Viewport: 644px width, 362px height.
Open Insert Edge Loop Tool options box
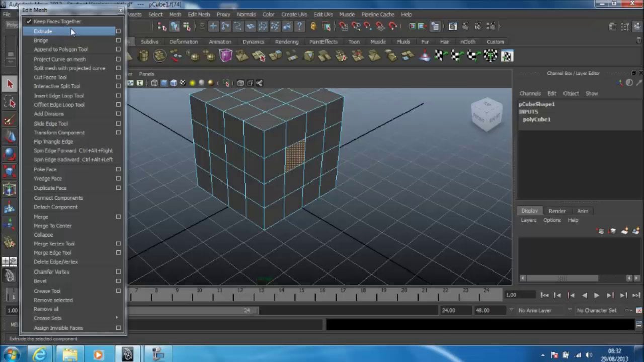tap(118, 96)
